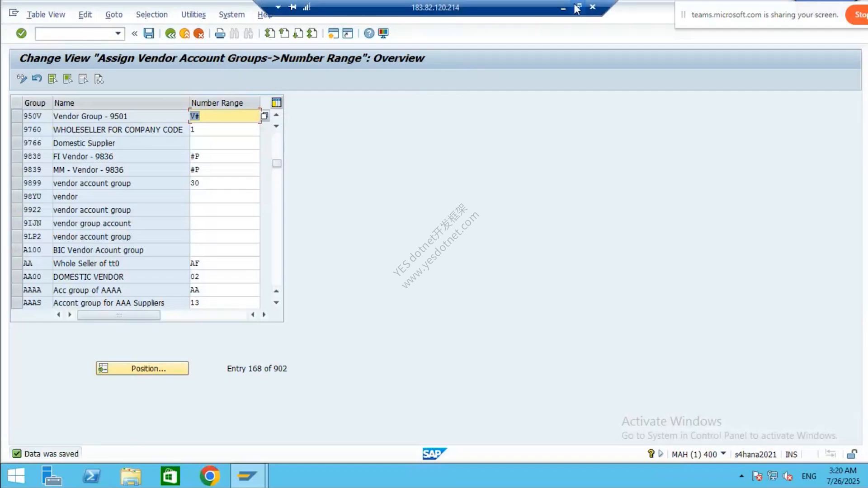Click the Number Range cell for 9899

pyautogui.click(x=224, y=183)
